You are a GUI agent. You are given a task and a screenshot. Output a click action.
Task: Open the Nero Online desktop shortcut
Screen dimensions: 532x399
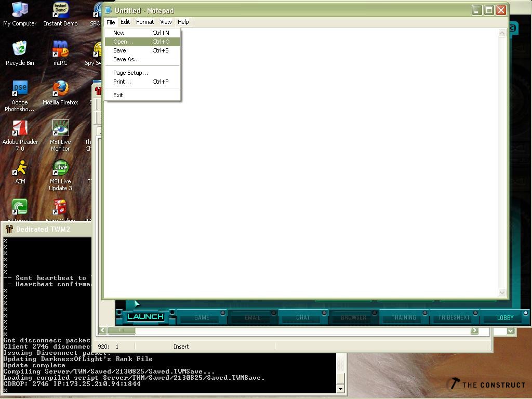(60, 210)
